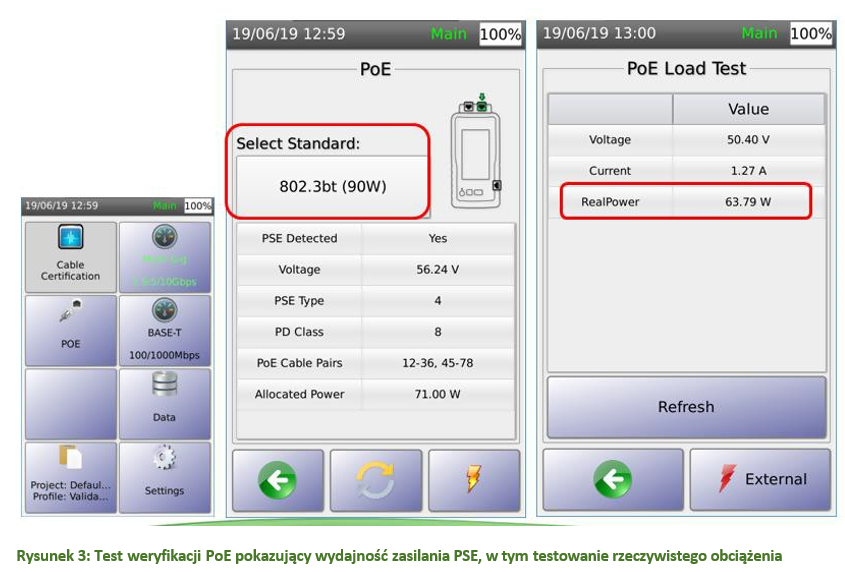Click the battery 100% indicator on PoE Load Test
Viewport: 845px width, 572px height.
pos(811,33)
